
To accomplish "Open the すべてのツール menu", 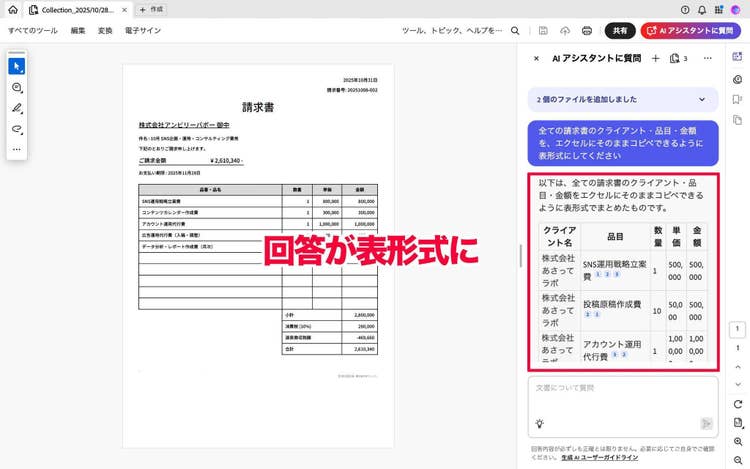I will tap(32, 31).
